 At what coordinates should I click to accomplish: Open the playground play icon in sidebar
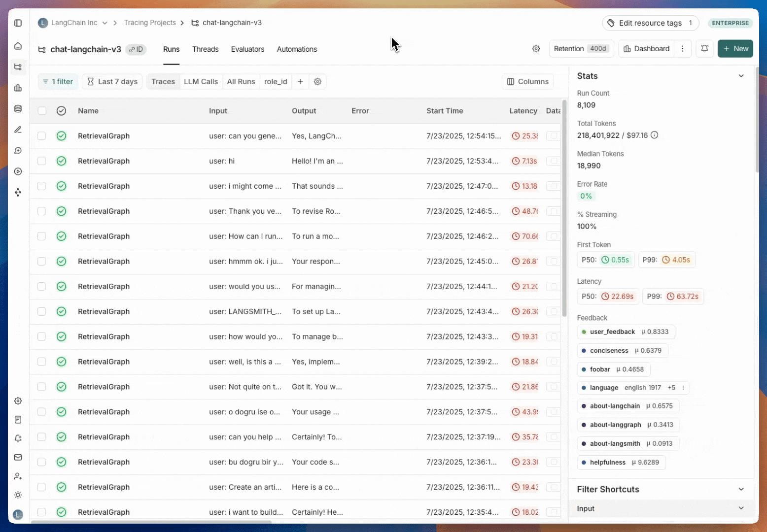18,172
